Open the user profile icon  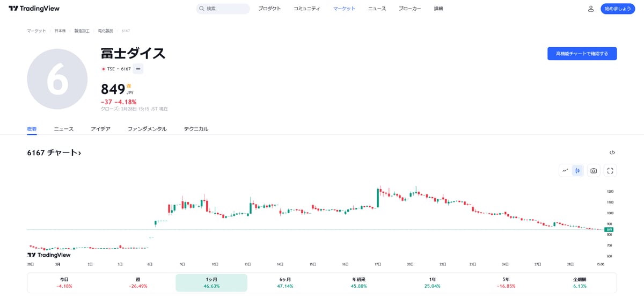(591, 9)
